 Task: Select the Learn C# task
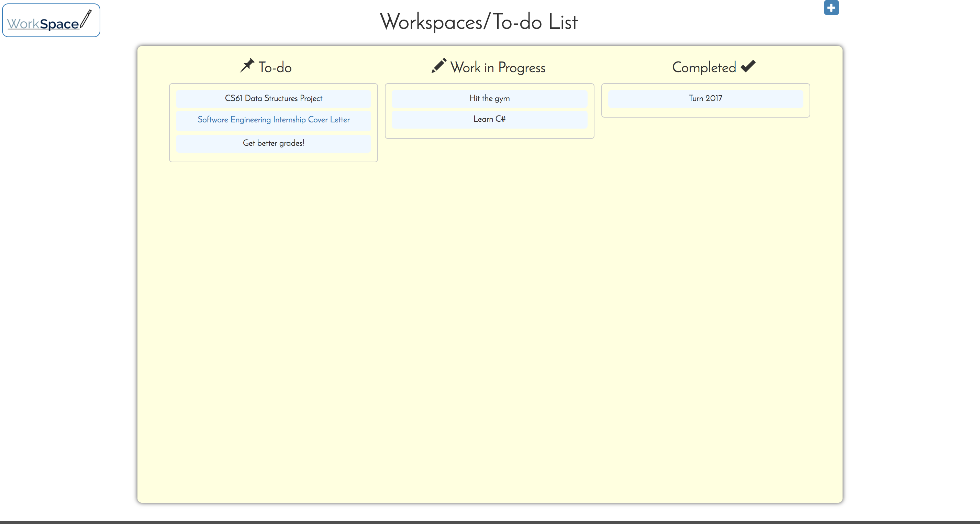(489, 119)
